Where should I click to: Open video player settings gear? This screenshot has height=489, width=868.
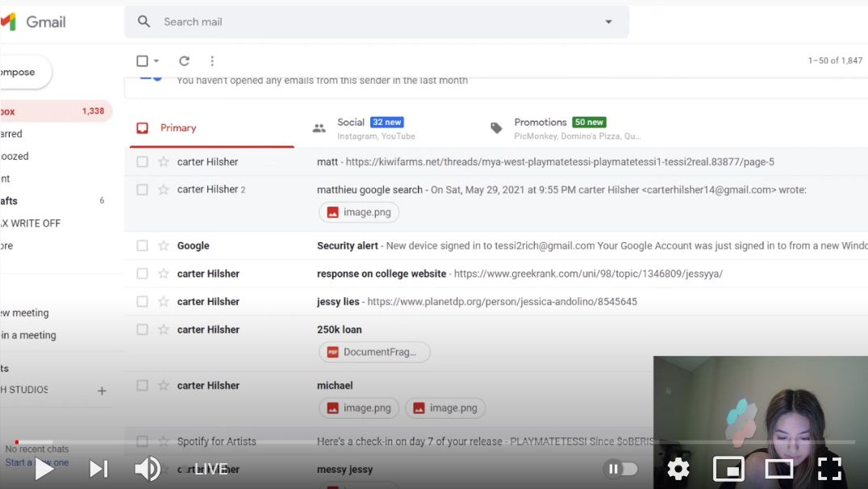click(x=678, y=469)
